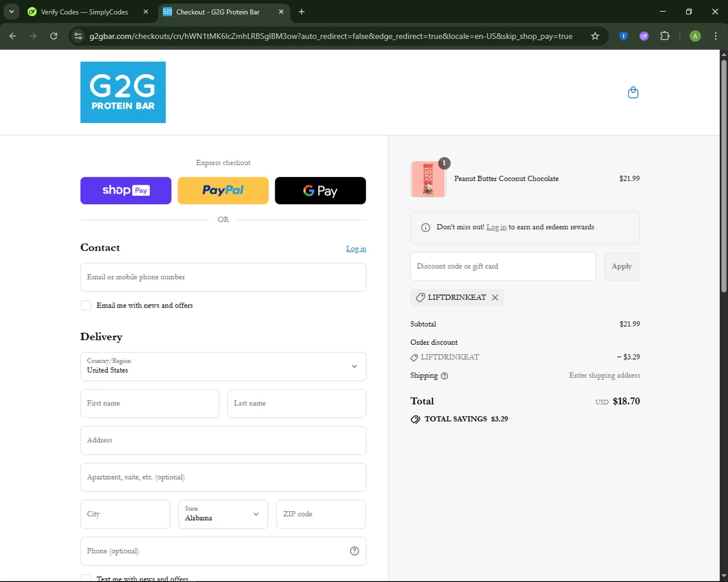Viewport: 728px width, 582px height.
Task: Switch to the Verify Codes — SimplyCodes tab
Action: click(x=87, y=12)
